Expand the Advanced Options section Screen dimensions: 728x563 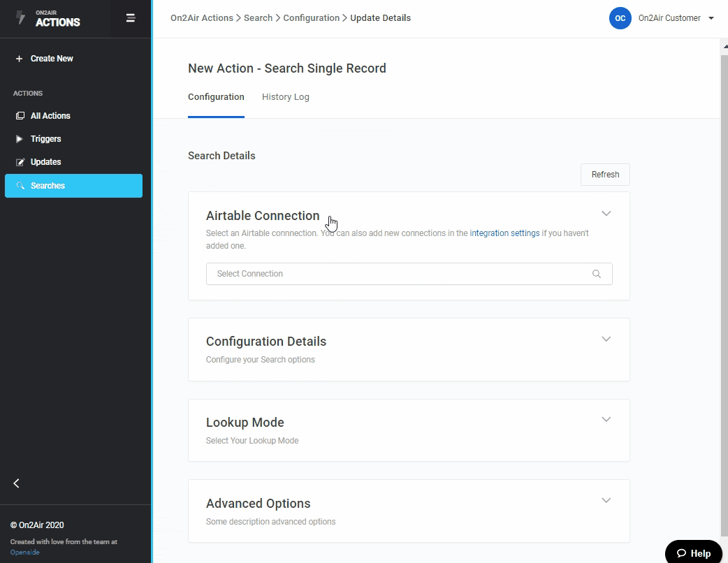(x=606, y=501)
